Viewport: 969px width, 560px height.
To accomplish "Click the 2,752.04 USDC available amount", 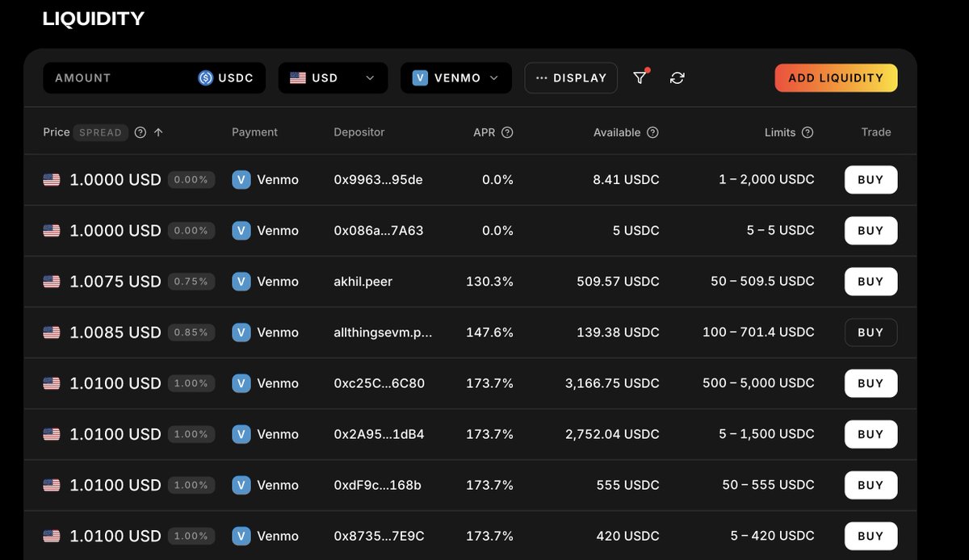I will [612, 433].
